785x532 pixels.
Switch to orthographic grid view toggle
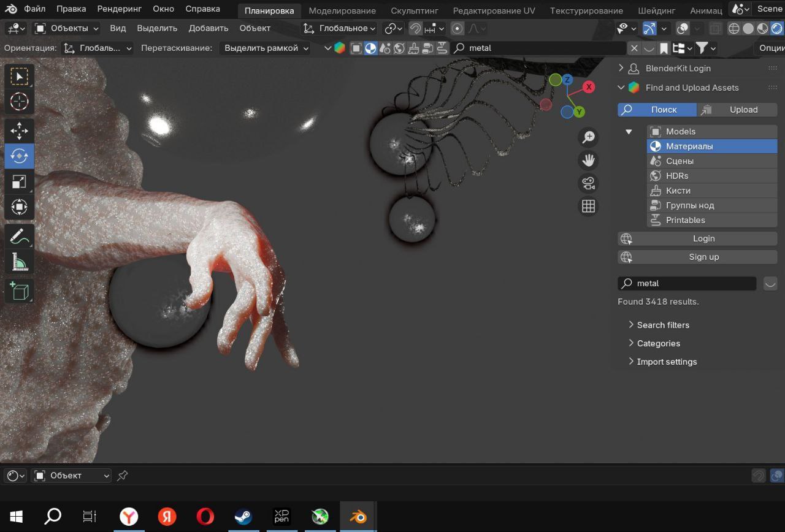[x=588, y=207]
